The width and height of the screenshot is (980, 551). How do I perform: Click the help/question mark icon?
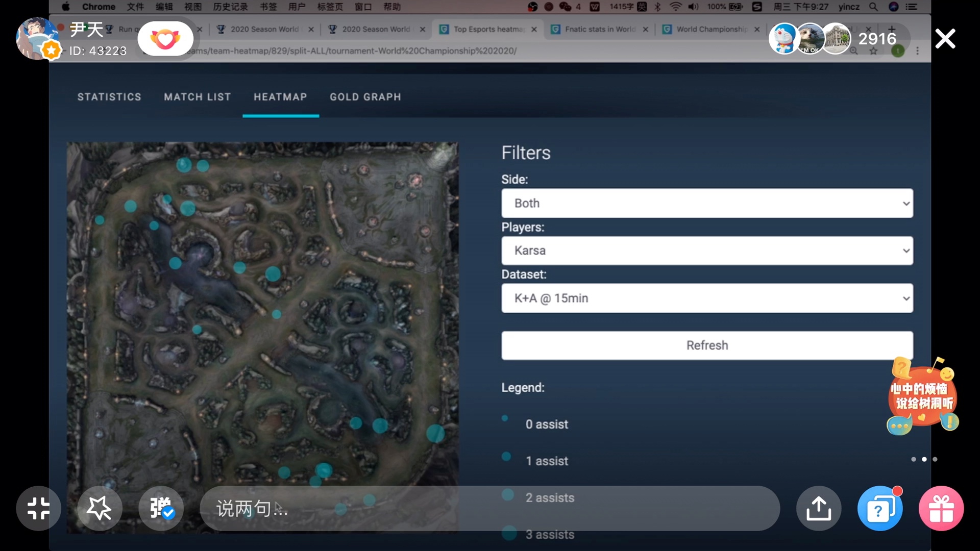(x=879, y=509)
